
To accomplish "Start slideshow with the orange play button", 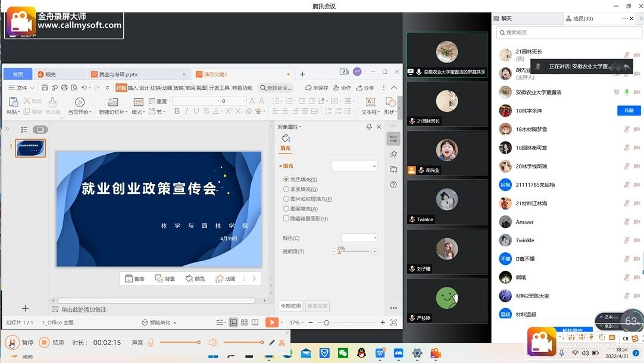I will click(x=271, y=323).
